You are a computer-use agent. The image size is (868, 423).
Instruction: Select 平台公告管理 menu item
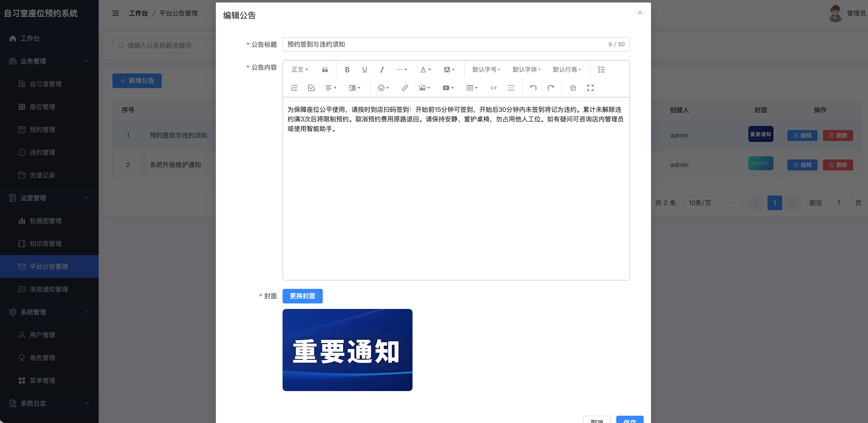(49, 266)
